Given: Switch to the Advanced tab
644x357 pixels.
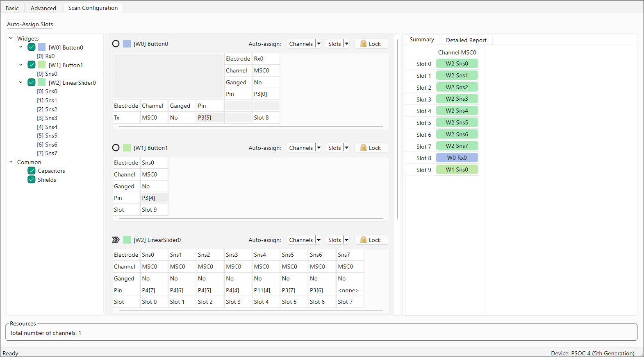Looking at the screenshot, I should pyautogui.click(x=43, y=8).
